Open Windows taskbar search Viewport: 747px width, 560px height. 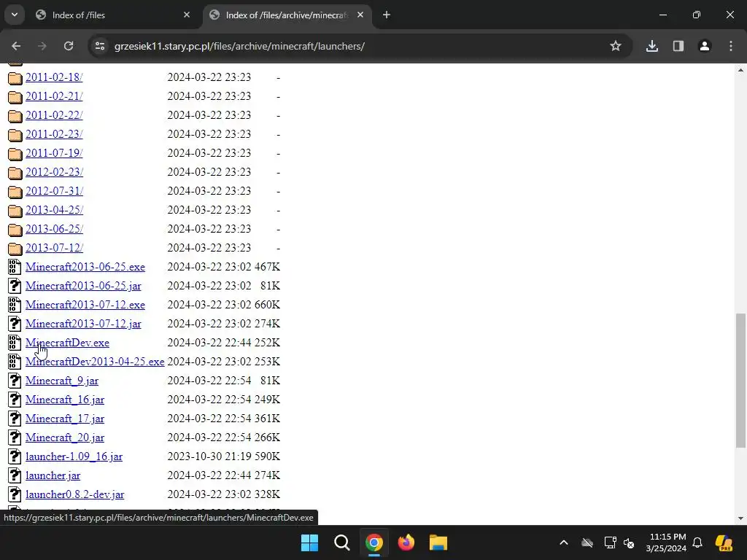coord(342,542)
